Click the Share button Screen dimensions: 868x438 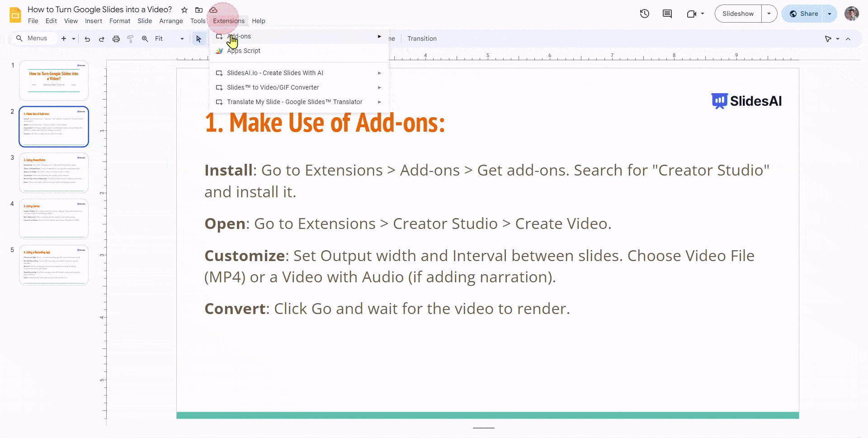coord(808,14)
